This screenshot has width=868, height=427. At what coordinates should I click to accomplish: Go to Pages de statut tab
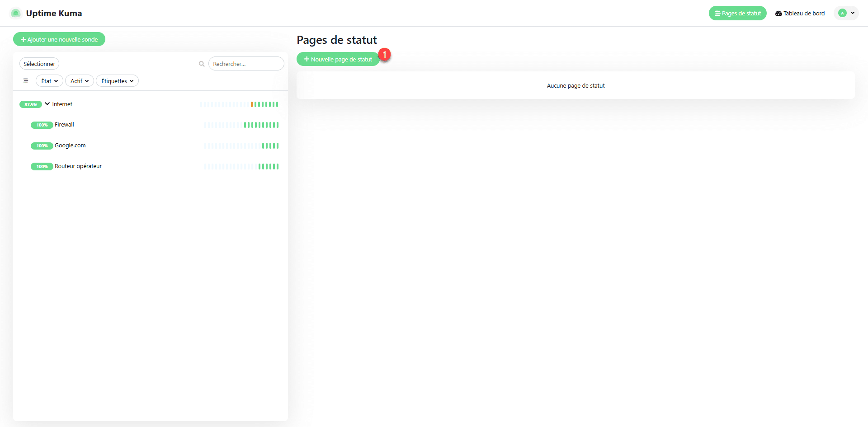737,13
